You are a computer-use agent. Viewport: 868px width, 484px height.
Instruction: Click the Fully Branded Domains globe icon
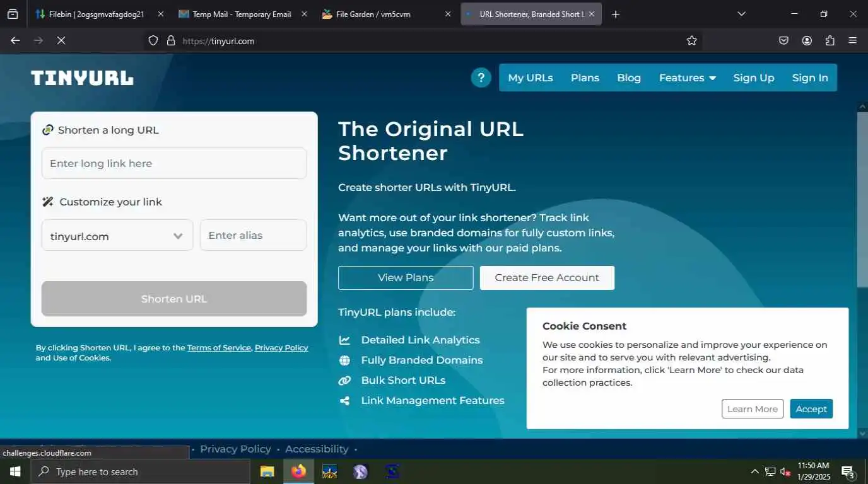pyautogui.click(x=344, y=360)
